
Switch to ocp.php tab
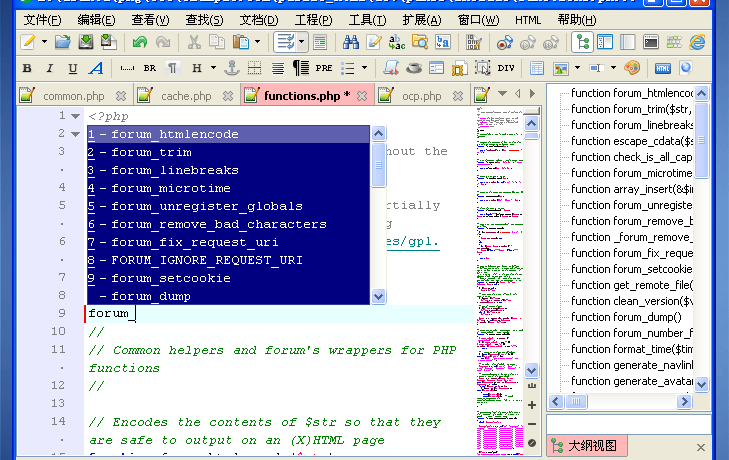421,96
